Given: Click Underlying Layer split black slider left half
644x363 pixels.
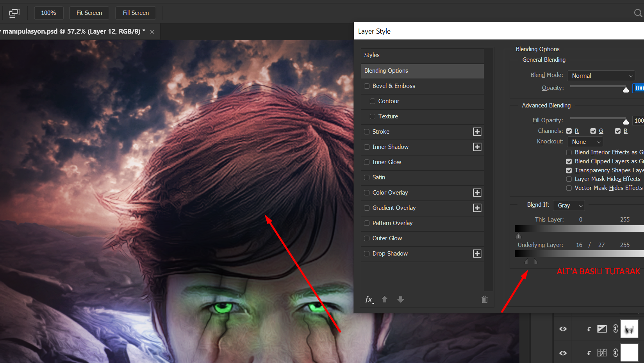Looking at the screenshot, I should (x=526, y=261).
